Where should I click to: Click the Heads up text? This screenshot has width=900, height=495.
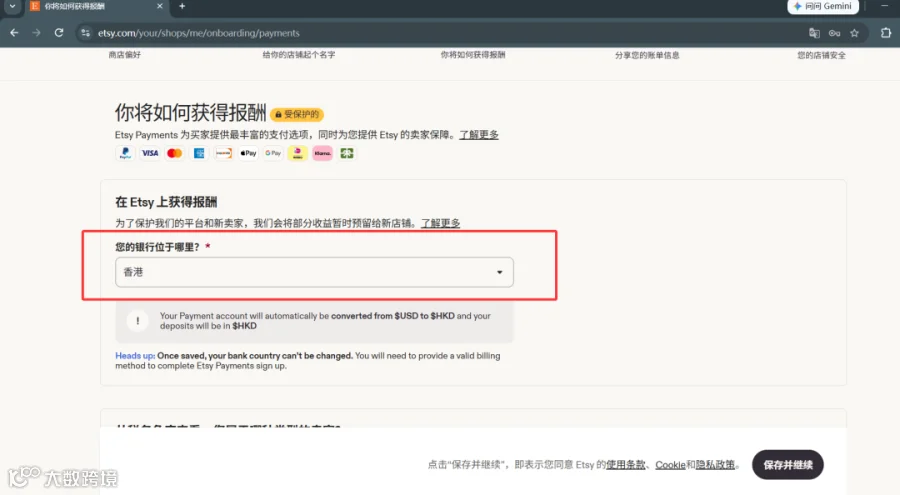(x=135, y=355)
